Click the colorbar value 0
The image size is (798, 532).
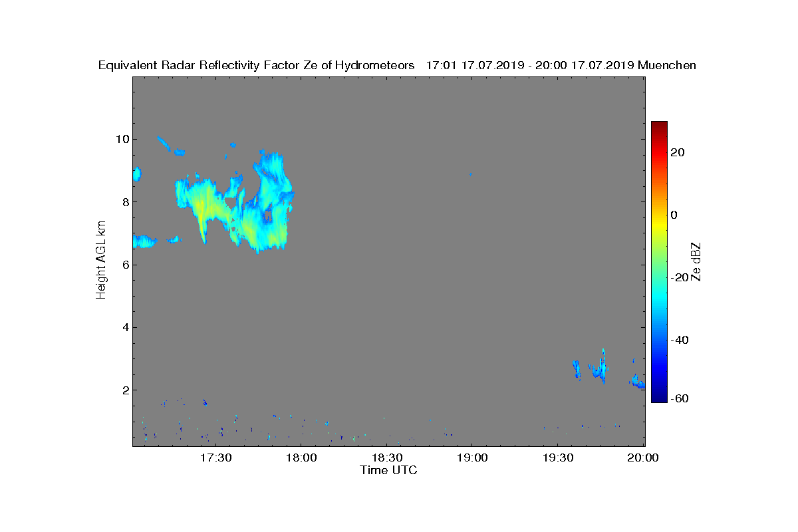point(674,215)
